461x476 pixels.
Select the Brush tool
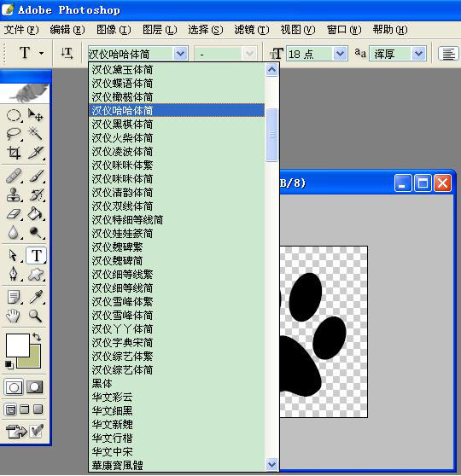point(36,176)
